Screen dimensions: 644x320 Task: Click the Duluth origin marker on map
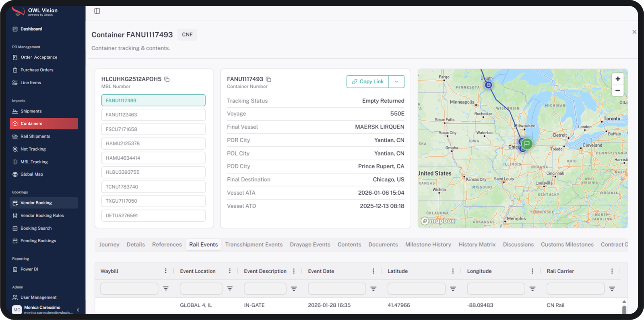(x=488, y=85)
